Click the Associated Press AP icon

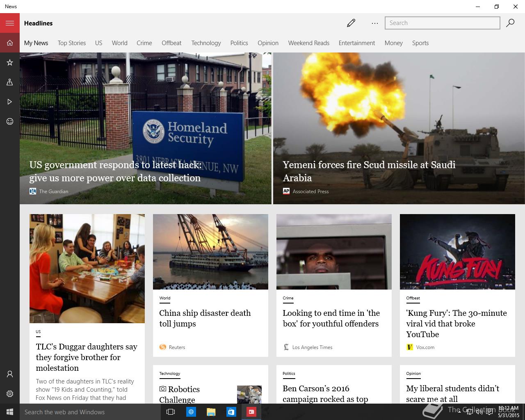286,191
